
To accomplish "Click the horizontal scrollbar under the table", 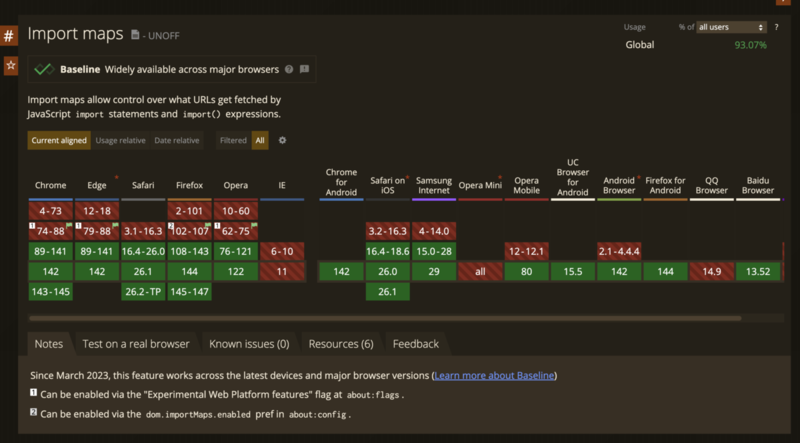I will (x=385, y=318).
